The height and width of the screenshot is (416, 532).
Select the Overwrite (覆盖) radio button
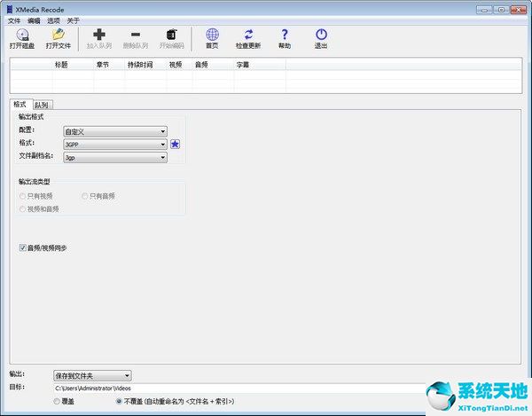57,402
